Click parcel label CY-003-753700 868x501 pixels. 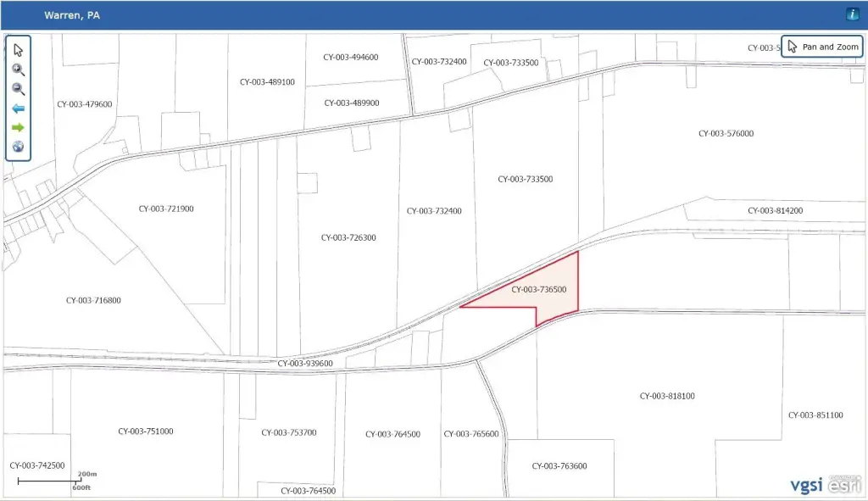pyautogui.click(x=289, y=432)
